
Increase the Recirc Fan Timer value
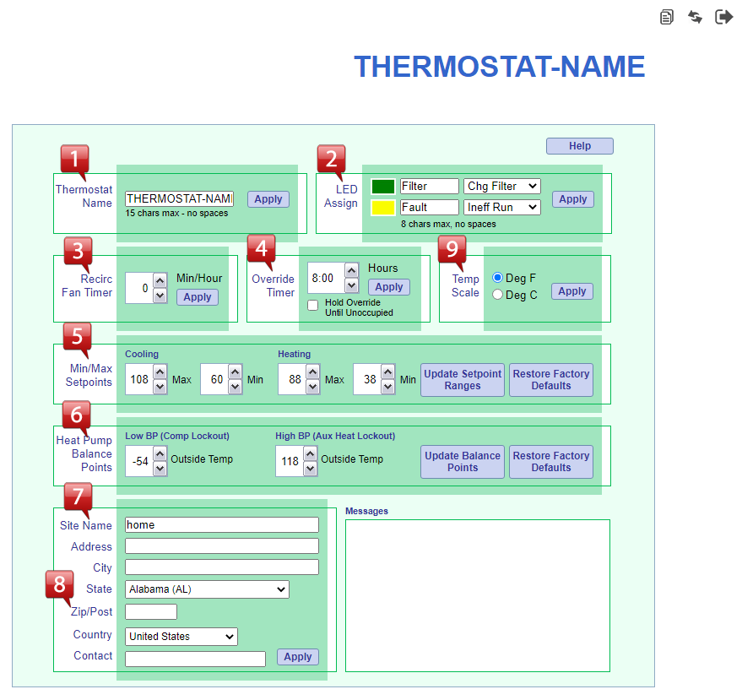[x=160, y=280]
